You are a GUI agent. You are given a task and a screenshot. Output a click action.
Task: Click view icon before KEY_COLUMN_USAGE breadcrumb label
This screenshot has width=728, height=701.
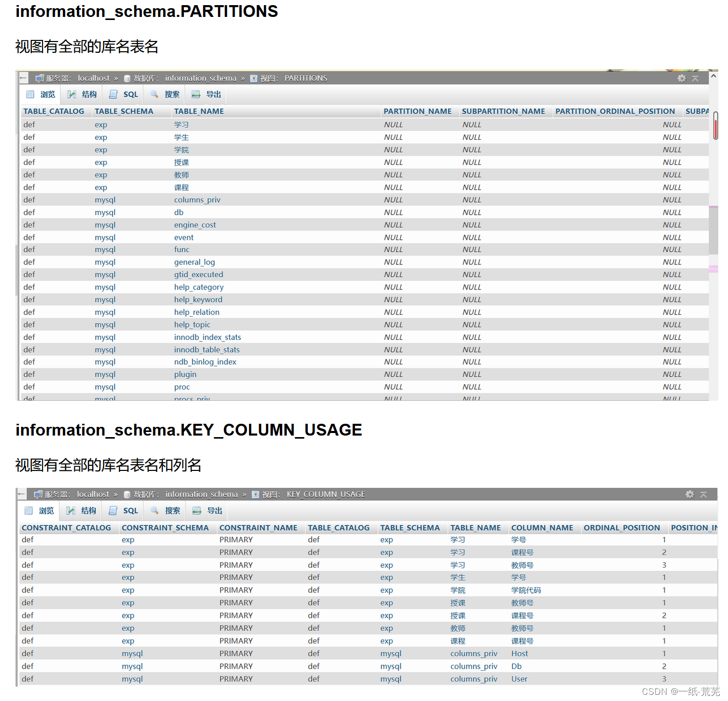coord(256,494)
